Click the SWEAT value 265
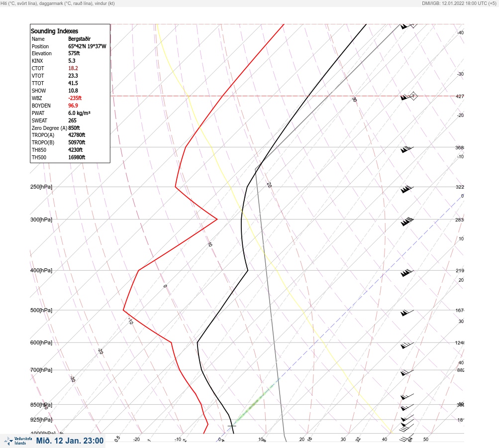Viewport: 499px width, 448px height. (x=72, y=120)
